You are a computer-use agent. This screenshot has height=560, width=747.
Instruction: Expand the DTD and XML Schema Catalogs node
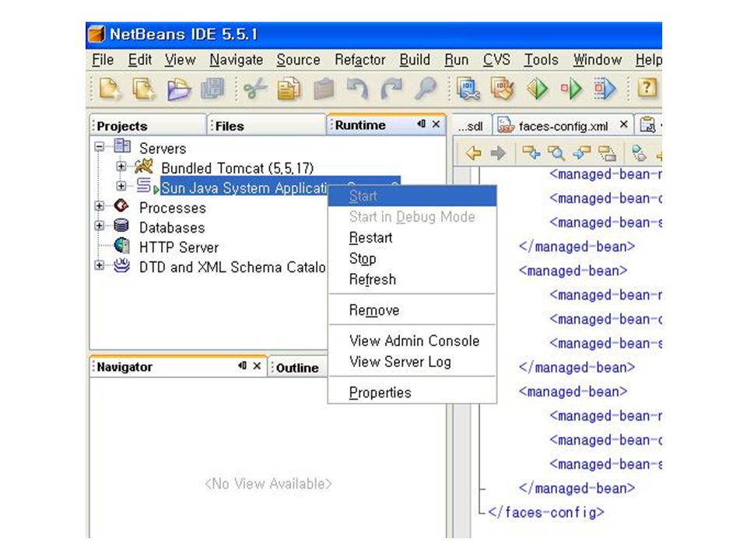(x=99, y=265)
